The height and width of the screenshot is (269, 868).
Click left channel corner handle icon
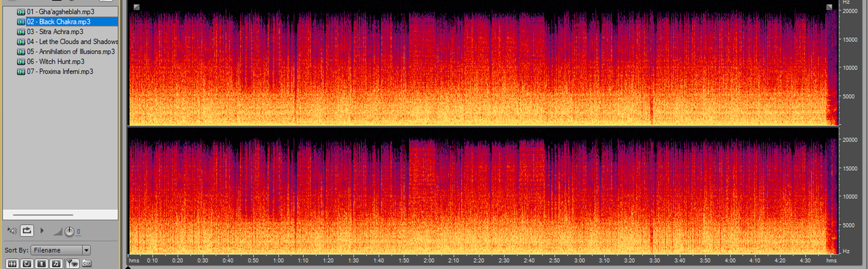pos(136,7)
